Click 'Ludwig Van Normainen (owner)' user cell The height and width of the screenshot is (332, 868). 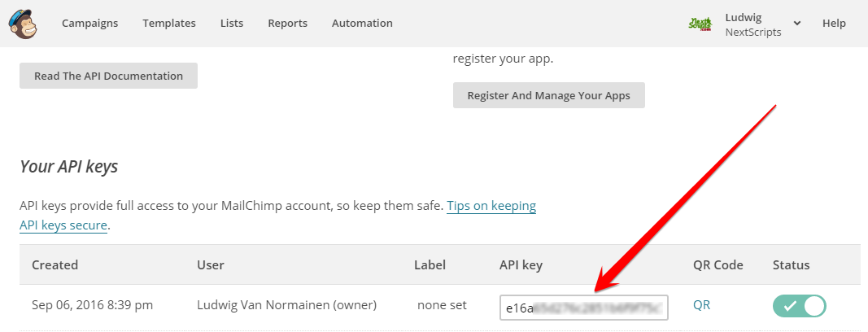point(286,305)
